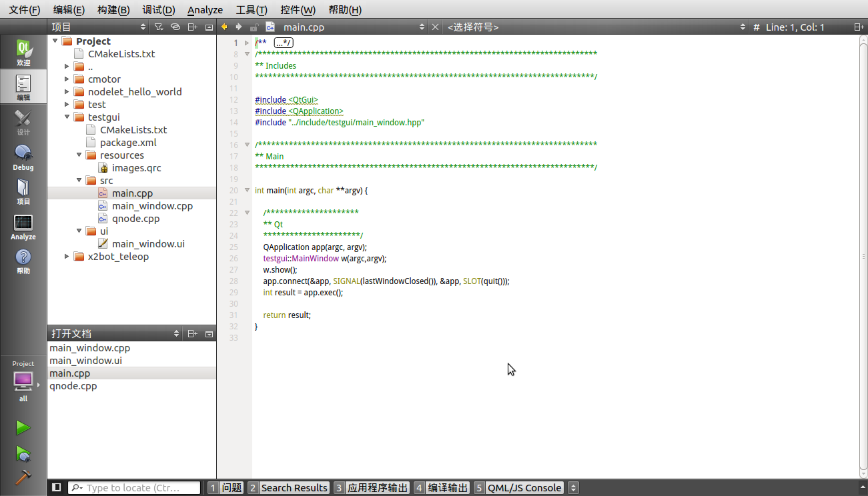This screenshot has width=868, height=496.
Task: Select main_window.cpp in the project tree
Action: pos(152,206)
